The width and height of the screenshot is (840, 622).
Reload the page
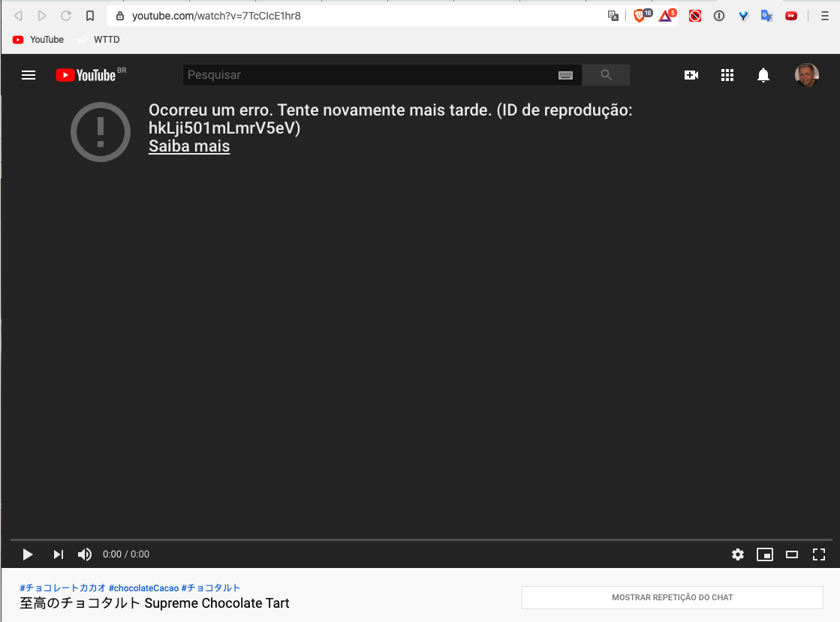(x=66, y=16)
